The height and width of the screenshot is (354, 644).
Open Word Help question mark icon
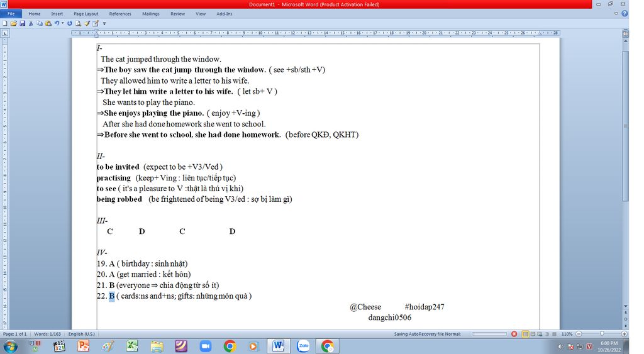coord(625,14)
